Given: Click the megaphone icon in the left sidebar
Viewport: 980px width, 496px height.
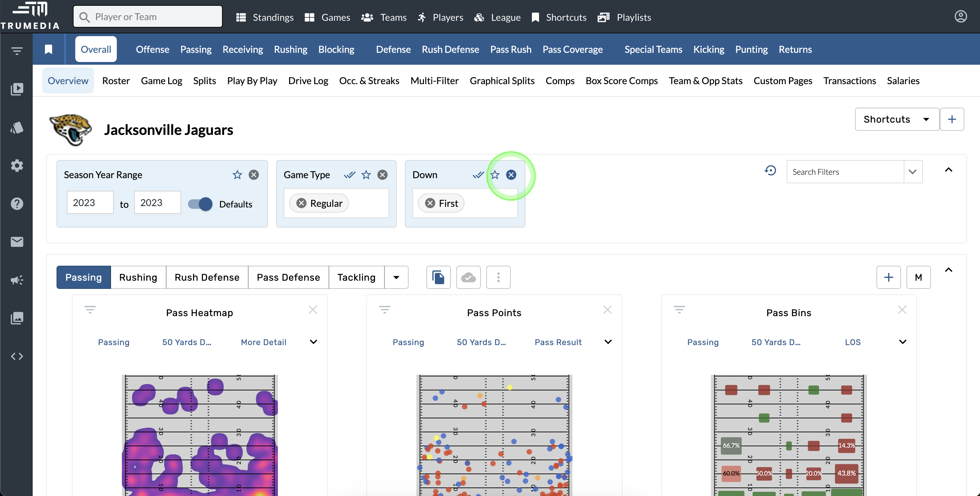Looking at the screenshot, I should click(17, 280).
